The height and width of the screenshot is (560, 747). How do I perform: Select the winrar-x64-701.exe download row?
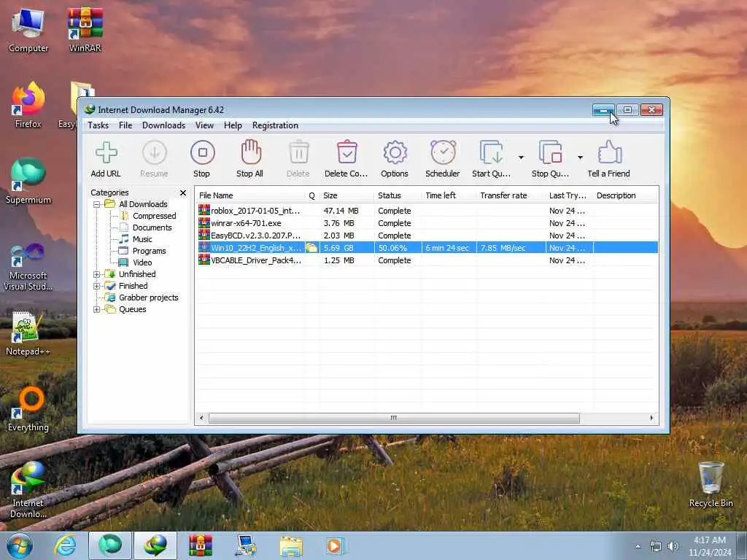coord(427,223)
